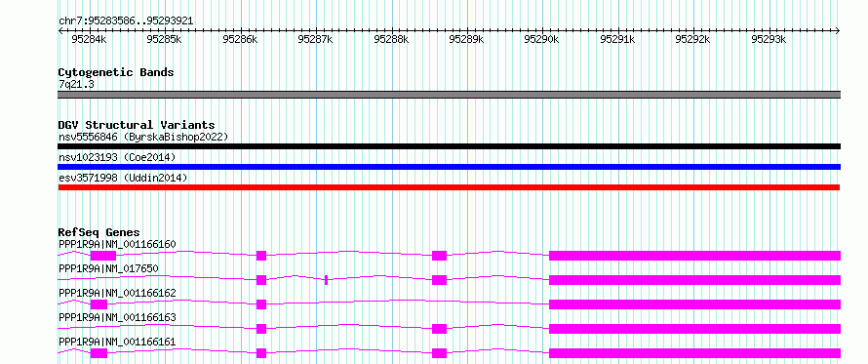Select the gray 7q21.3 cytogenetic band bar
Screen dimensions: 868x364
point(449,95)
